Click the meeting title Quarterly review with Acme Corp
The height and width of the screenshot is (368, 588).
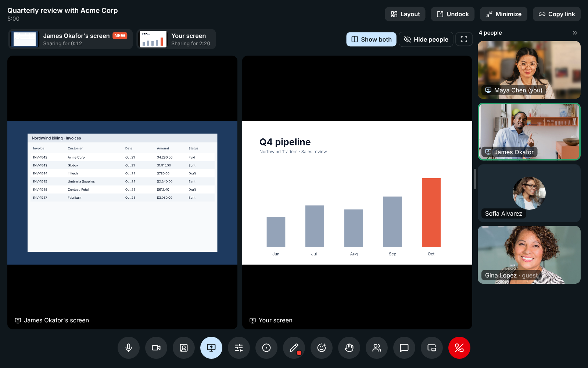(x=62, y=11)
